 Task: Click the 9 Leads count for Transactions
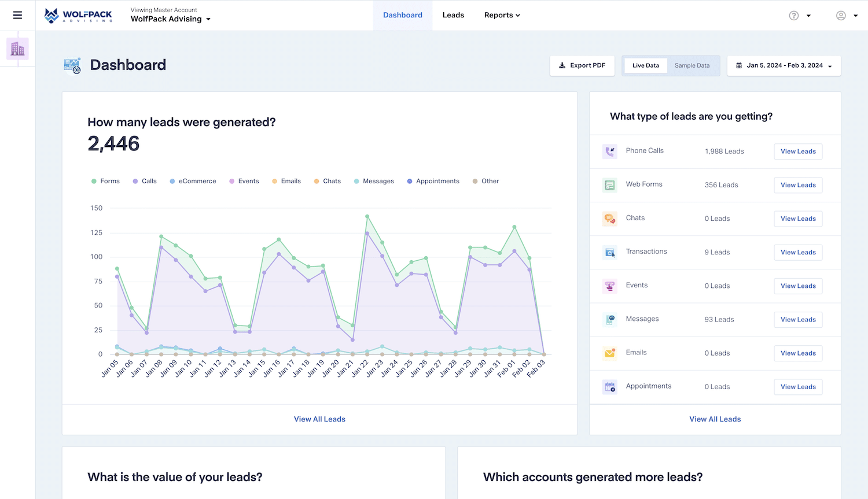pyautogui.click(x=718, y=252)
